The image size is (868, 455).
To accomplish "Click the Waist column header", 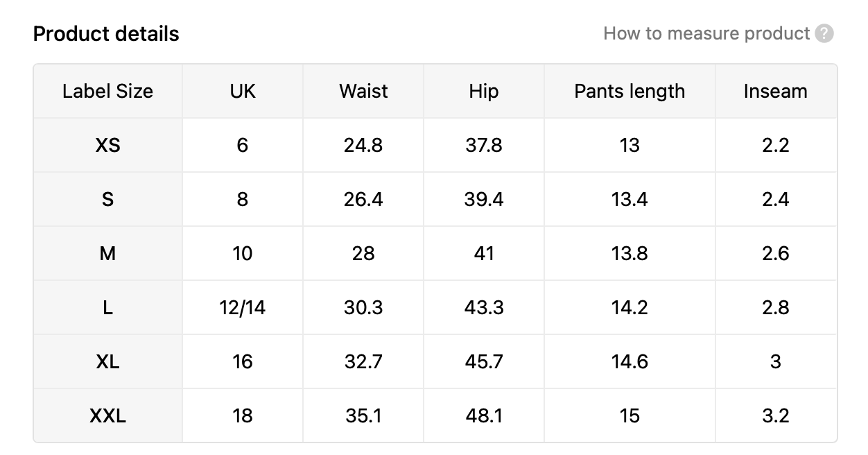I will (x=363, y=91).
